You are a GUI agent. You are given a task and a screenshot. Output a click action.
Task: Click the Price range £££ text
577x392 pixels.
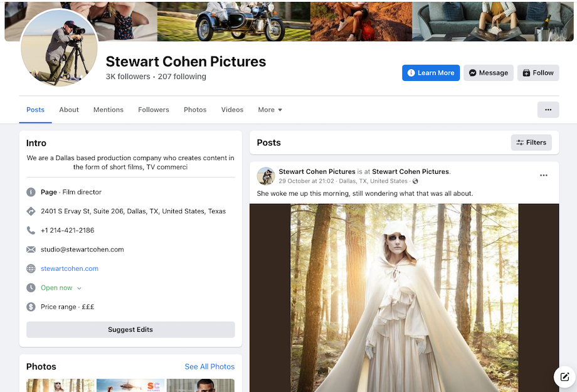coord(67,307)
